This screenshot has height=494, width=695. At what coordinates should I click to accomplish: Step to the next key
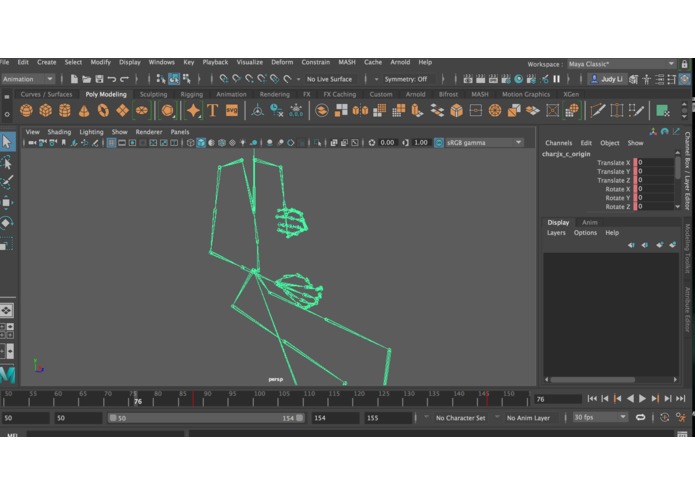point(655,399)
